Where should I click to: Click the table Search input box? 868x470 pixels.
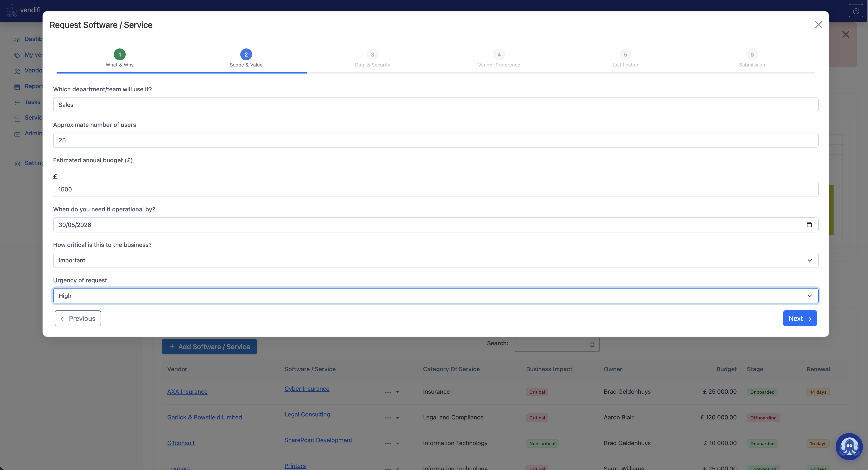[557, 345]
